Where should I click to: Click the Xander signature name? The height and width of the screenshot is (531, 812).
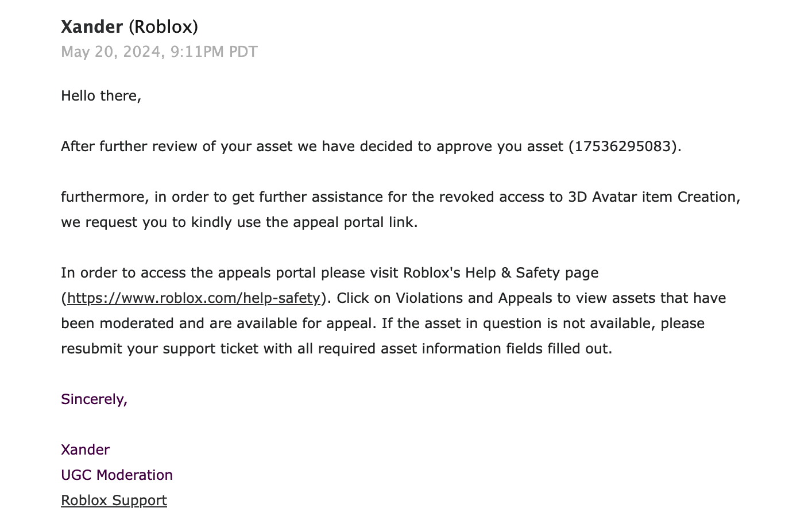[x=85, y=450]
